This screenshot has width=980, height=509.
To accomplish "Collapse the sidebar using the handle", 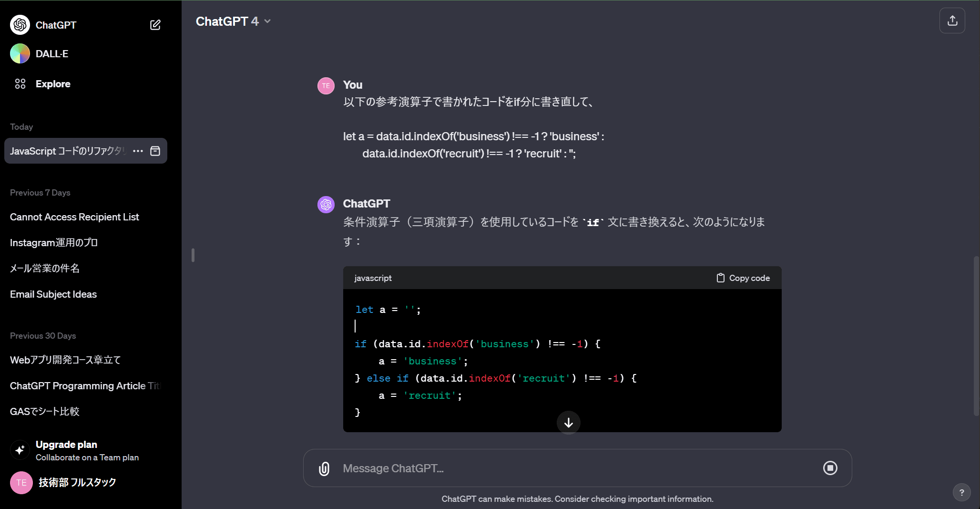I will tap(193, 255).
